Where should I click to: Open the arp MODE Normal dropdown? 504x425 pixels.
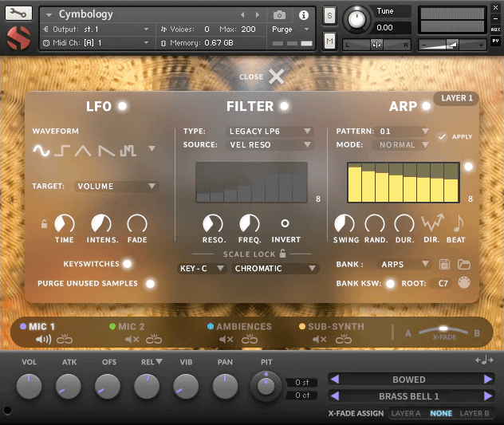[401, 144]
